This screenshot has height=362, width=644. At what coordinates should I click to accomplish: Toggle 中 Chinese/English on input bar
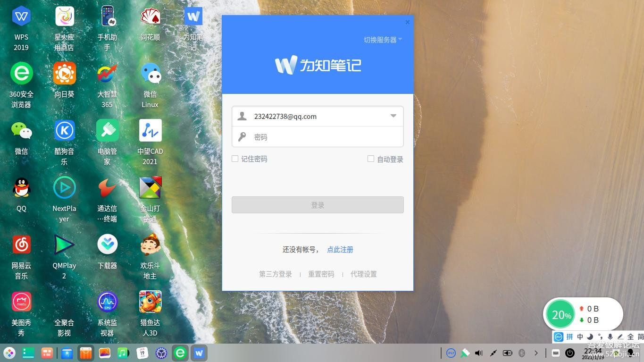(580, 337)
